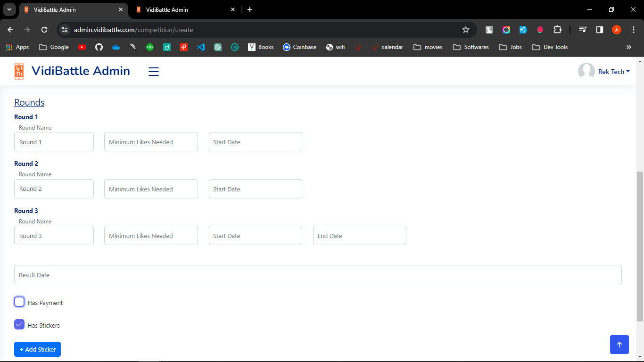The image size is (644, 362).
Task: Click the Rek Tech user avatar
Action: 586,71
